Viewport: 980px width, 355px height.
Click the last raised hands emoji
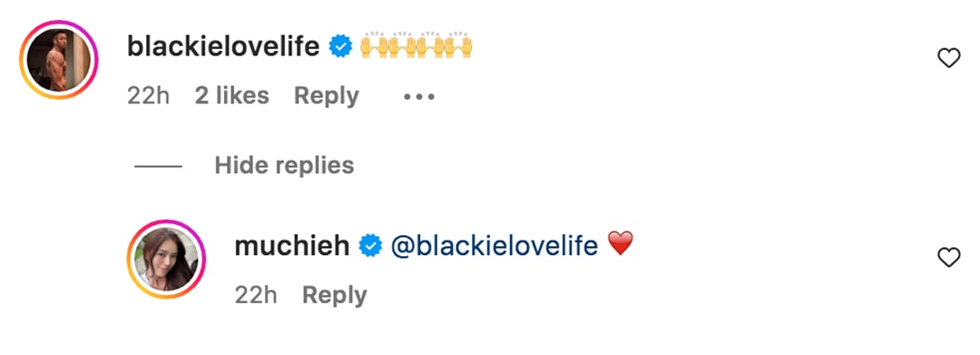461,45
